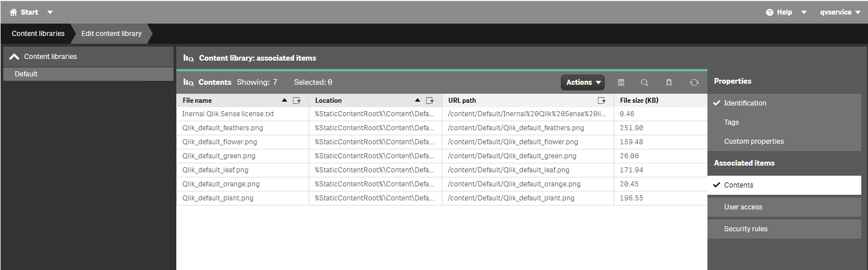Toggle the Tags property section
868x270 pixels.
click(784, 122)
